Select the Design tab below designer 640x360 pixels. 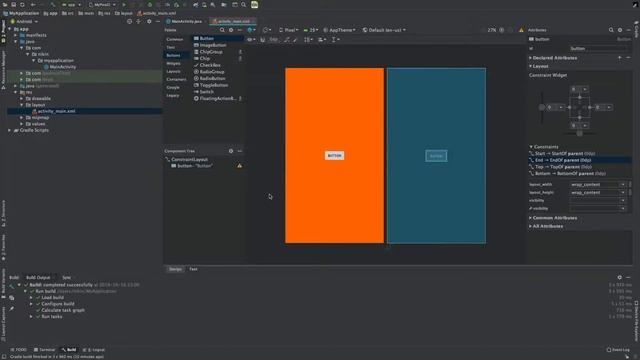point(175,269)
